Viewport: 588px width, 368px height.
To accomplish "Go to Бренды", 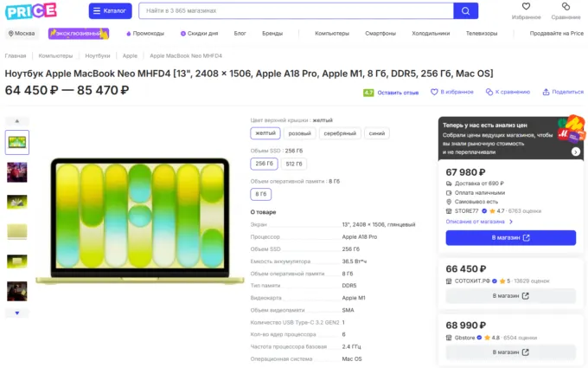I will [272, 34].
